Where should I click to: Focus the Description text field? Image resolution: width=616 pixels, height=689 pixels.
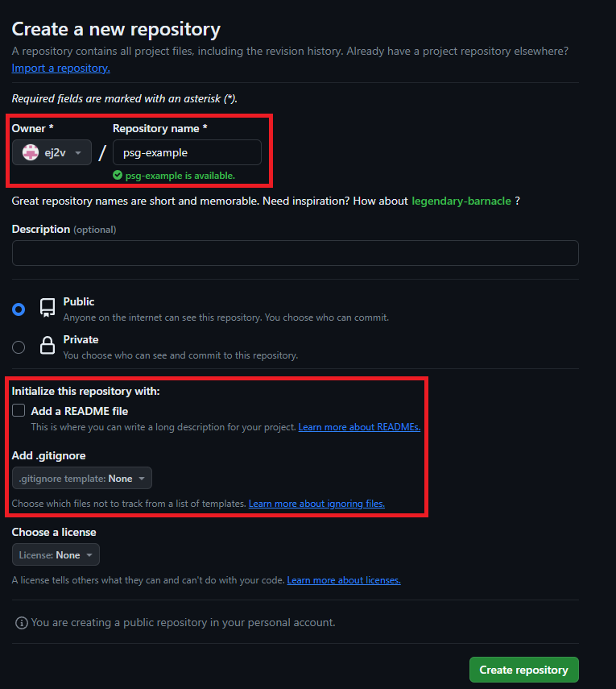point(295,253)
